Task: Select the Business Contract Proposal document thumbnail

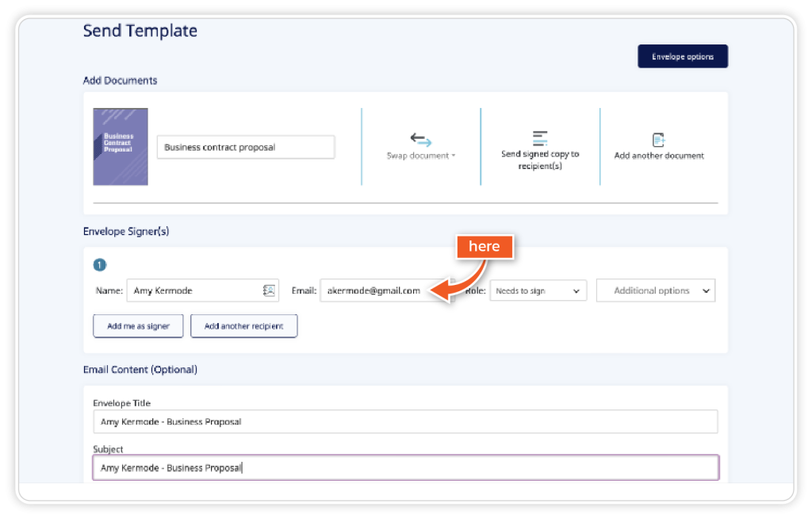Action: pos(121,147)
